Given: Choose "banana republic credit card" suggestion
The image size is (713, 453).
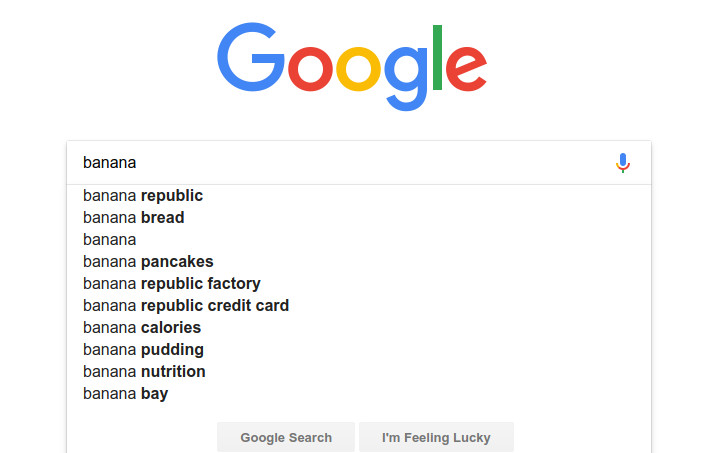Looking at the screenshot, I should pyautogui.click(x=359, y=306).
